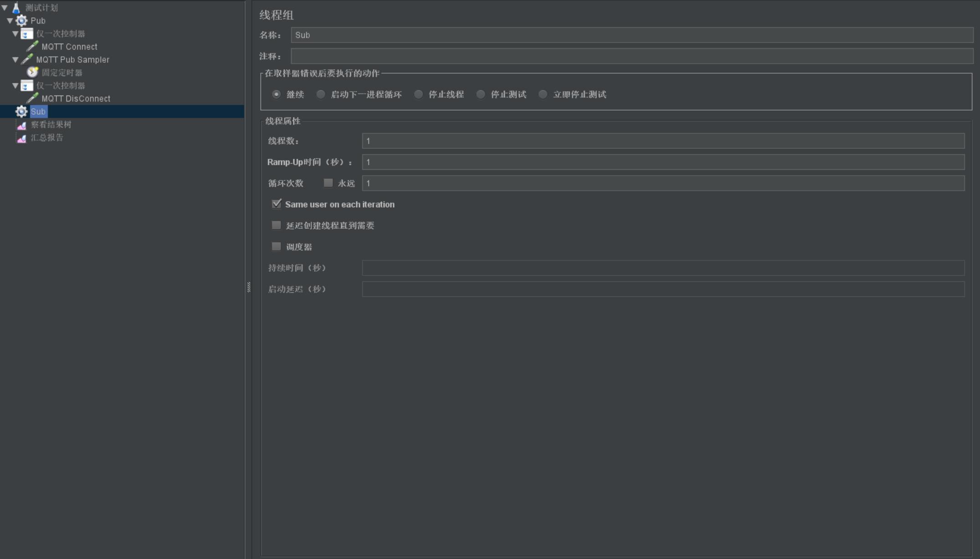
Task: Click the MQTT Pub Sampler pipette icon
Action: (27, 59)
